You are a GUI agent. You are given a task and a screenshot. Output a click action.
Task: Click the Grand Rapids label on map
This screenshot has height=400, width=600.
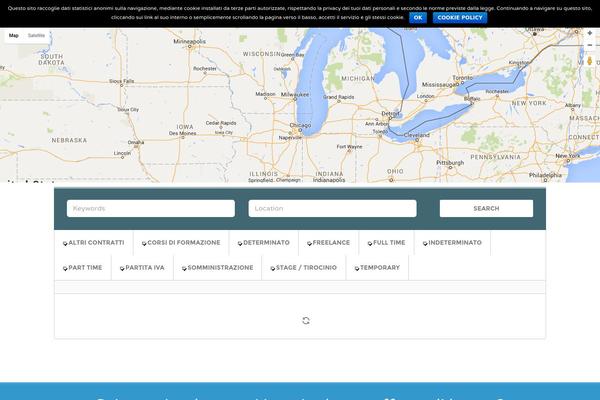pos(339,97)
